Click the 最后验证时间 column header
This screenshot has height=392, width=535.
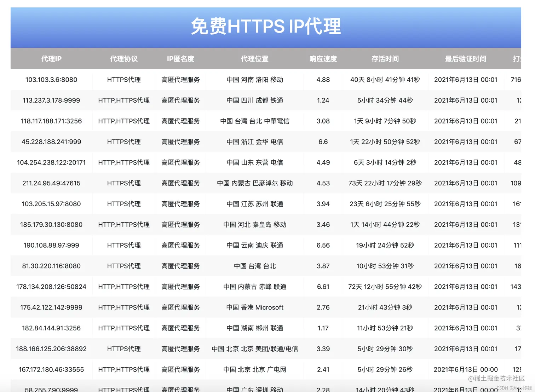tap(465, 59)
